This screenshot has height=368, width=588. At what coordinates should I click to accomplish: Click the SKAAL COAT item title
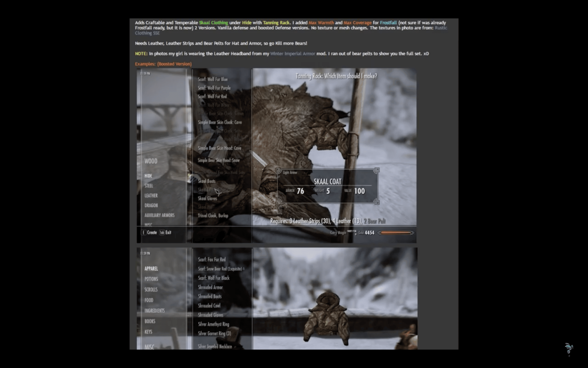pos(328,182)
